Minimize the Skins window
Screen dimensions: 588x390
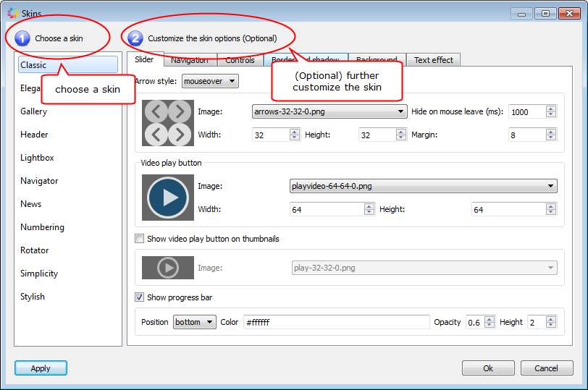point(521,14)
